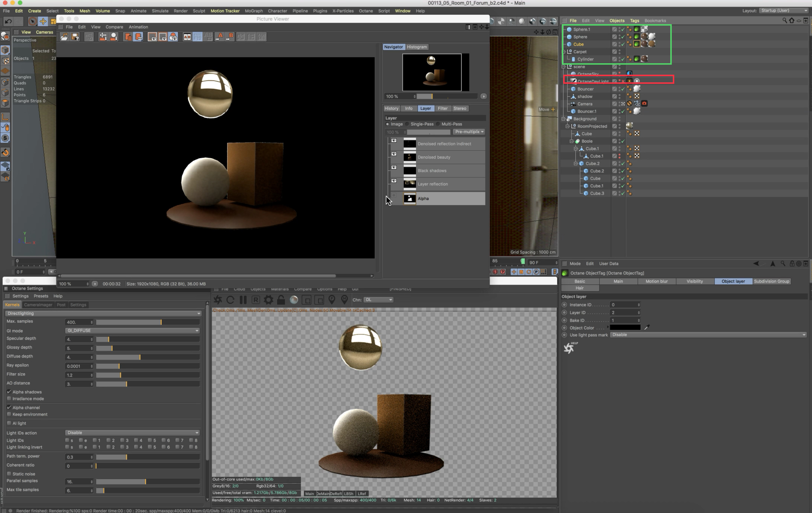Open the Chn DL channel dropdown
Image resolution: width=812 pixels, height=513 pixels.
pyautogui.click(x=379, y=300)
